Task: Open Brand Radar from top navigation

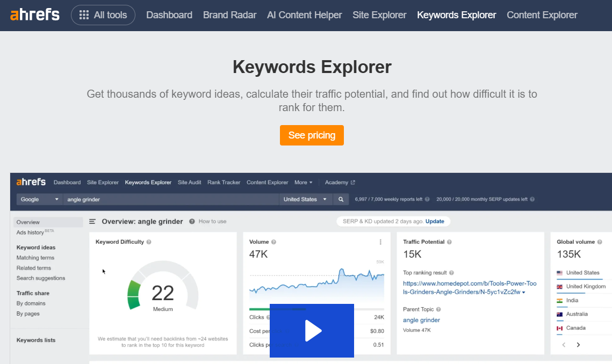Action: [x=229, y=15]
